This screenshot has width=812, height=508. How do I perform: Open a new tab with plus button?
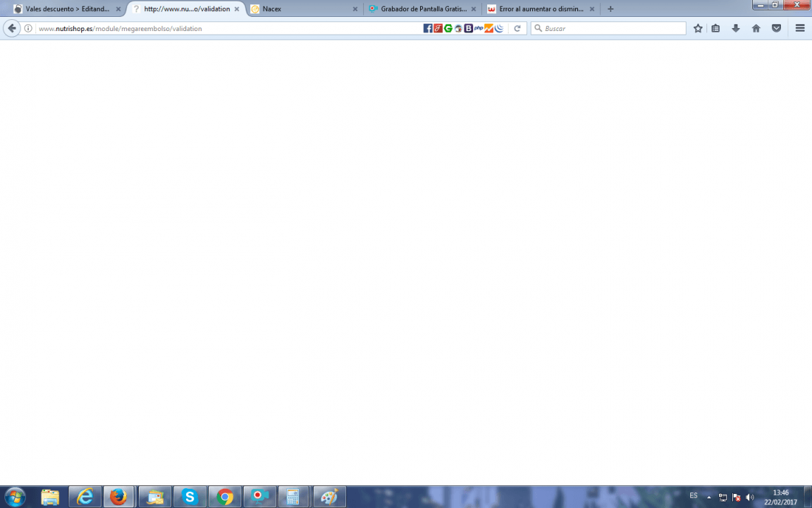point(610,9)
